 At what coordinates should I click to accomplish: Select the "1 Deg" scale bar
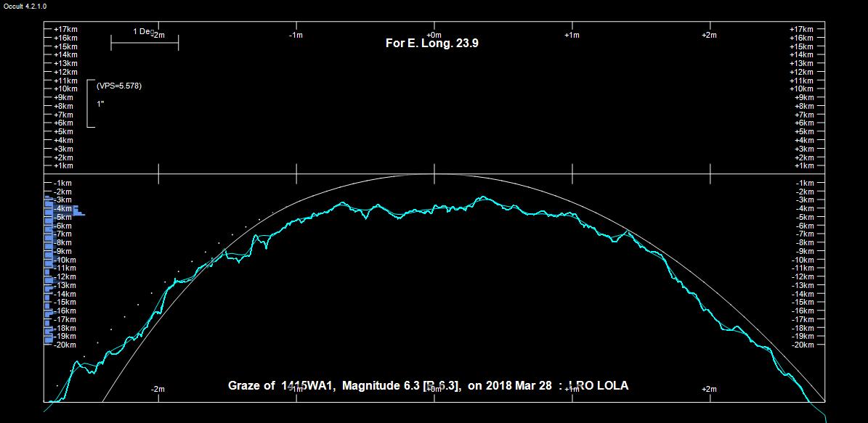[144, 43]
